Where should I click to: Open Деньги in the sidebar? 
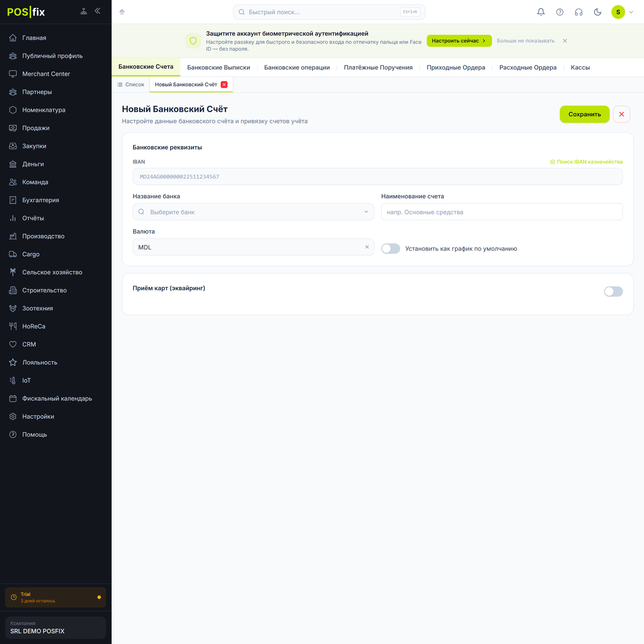56,164
